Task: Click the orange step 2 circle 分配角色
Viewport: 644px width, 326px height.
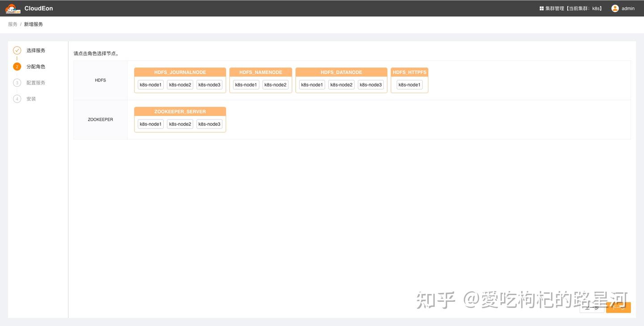Action: (17, 66)
